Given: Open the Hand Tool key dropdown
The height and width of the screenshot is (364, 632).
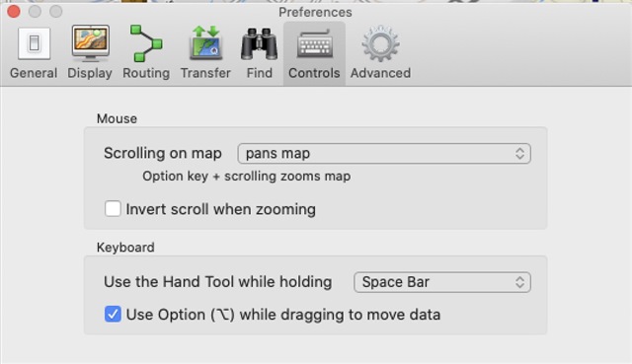Looking at the screenshot, I should coord(442,282).
